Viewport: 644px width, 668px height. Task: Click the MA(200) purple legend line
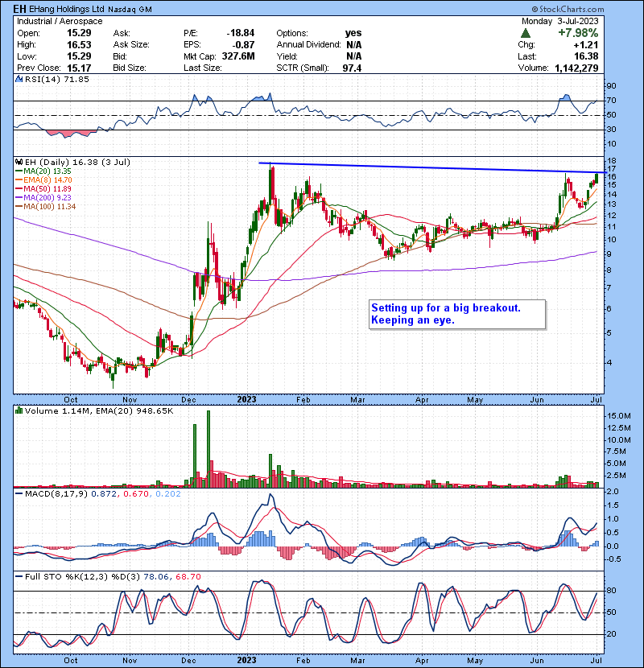pos(19,198)
